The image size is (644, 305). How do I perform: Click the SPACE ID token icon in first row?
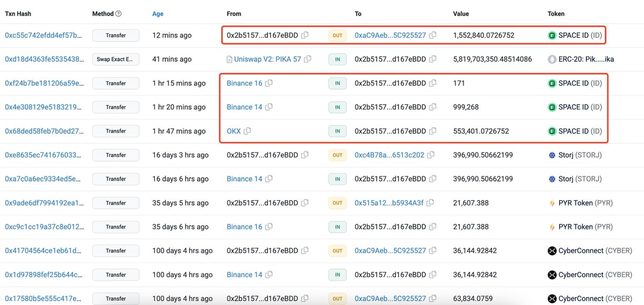552,35
